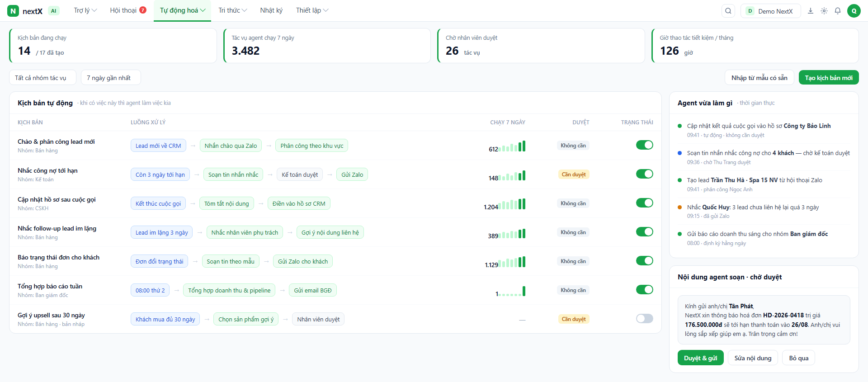Image resolution: width=868 pixels, height=382 pixels.
Task: Click the Cần duyệt badge for Nhắc công nợ
Action: click(x=573, y=174)
